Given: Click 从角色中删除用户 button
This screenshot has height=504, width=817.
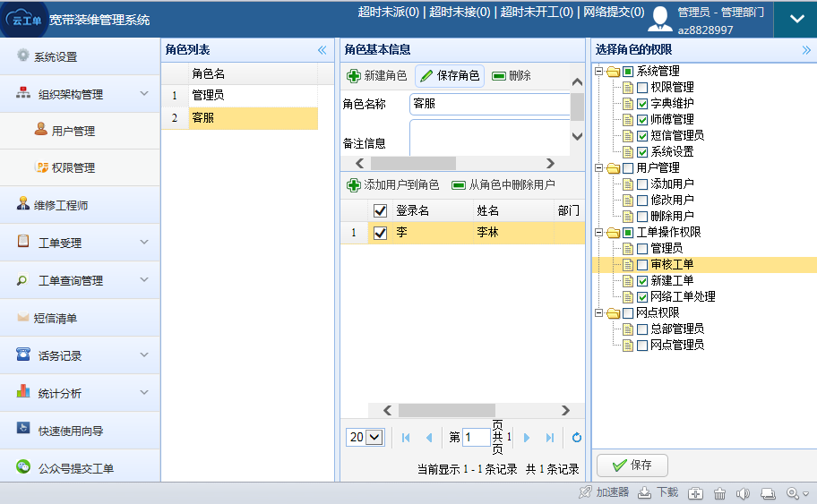Looking at the screenshot, I should pos(503,185).
